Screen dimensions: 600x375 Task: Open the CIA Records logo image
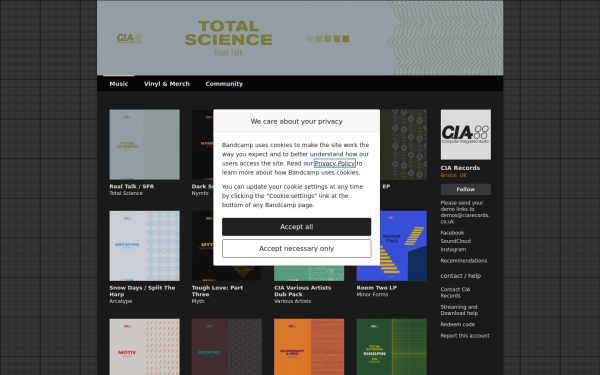[x=465, y=135]
